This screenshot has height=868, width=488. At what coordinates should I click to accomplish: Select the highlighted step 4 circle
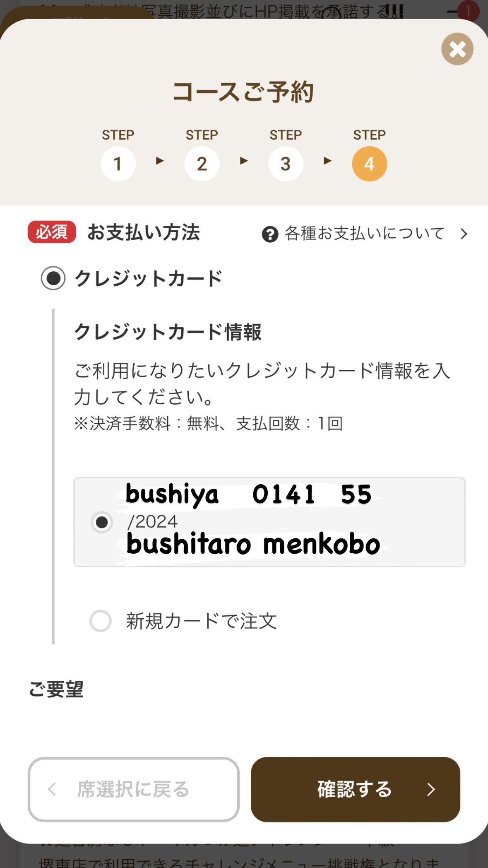[x=369, y=164]
